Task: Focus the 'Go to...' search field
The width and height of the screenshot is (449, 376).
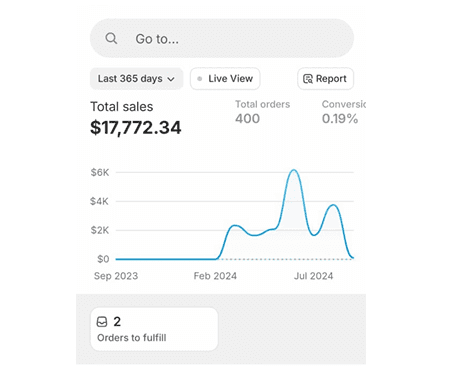Action: pos(222,38)
